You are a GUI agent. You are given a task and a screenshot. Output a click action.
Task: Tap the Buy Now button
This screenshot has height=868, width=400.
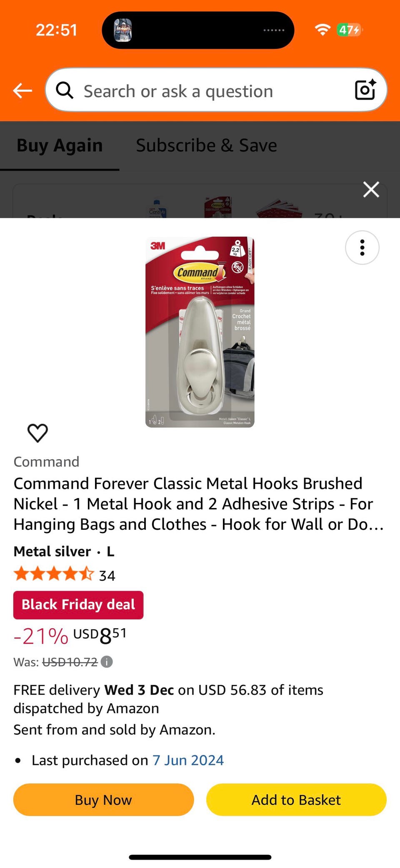103,800
